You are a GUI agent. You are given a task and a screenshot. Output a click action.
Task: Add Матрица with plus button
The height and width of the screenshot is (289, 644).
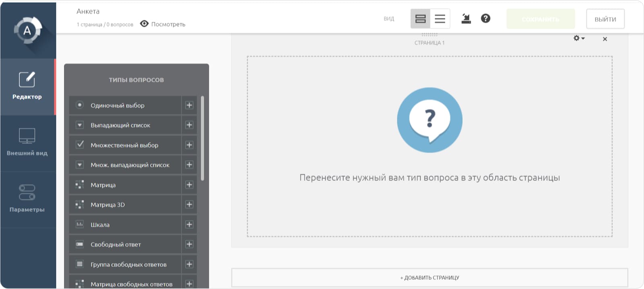[x=189, y=184]
